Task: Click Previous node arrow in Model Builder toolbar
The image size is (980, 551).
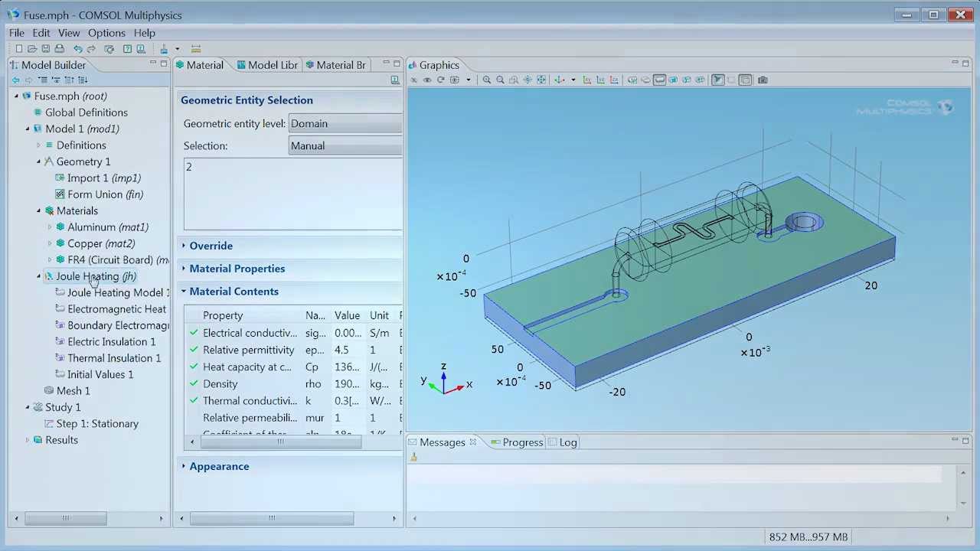Action: [15, 80]
